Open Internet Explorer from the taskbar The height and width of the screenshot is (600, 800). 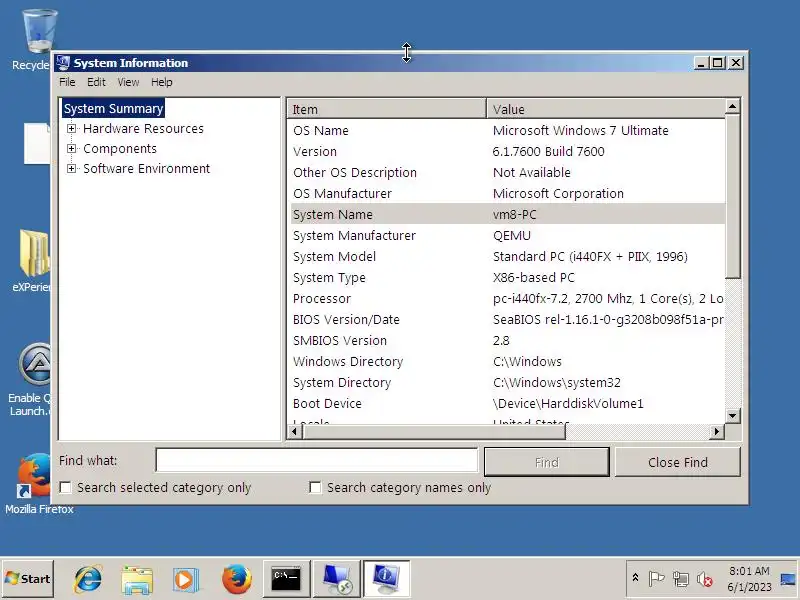88,579
